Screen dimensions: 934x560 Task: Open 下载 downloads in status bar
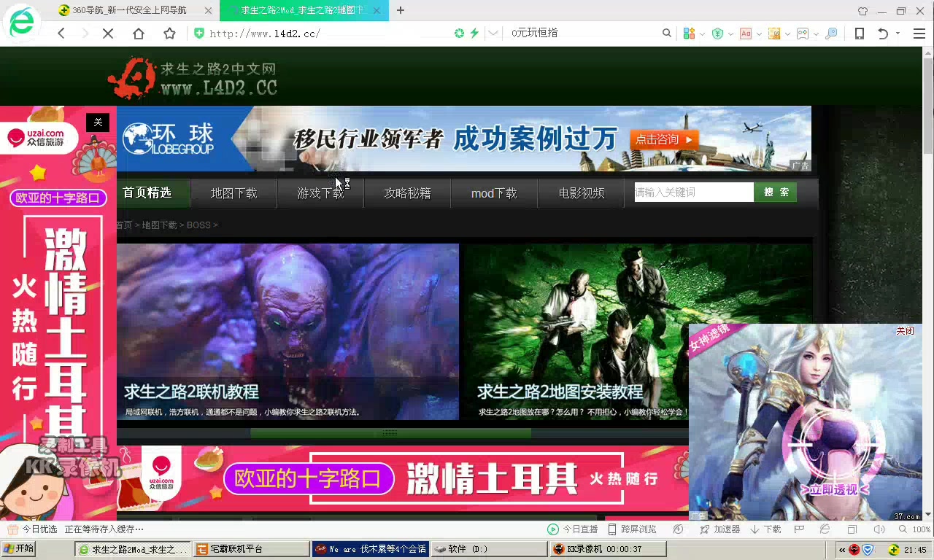pos(765,529)
